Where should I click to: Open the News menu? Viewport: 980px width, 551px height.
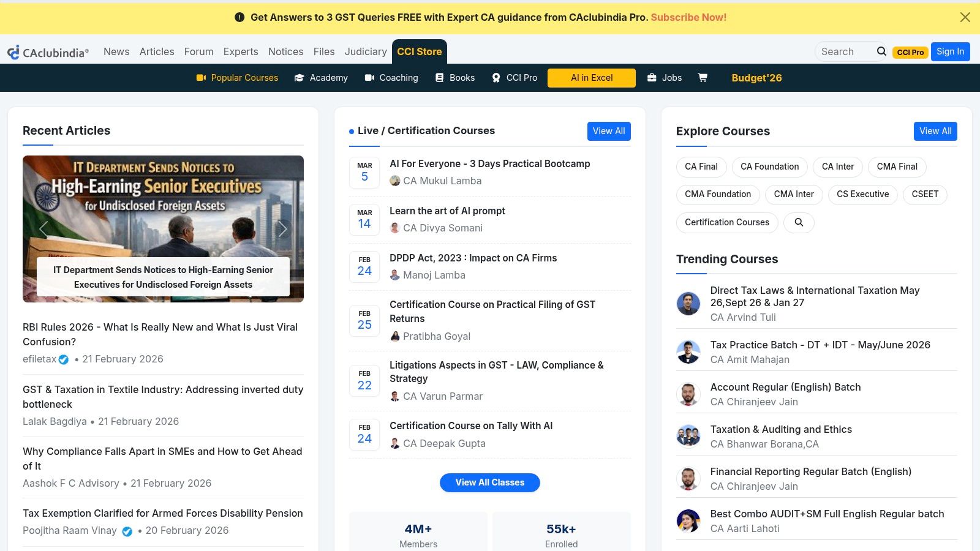click(116, 51)
